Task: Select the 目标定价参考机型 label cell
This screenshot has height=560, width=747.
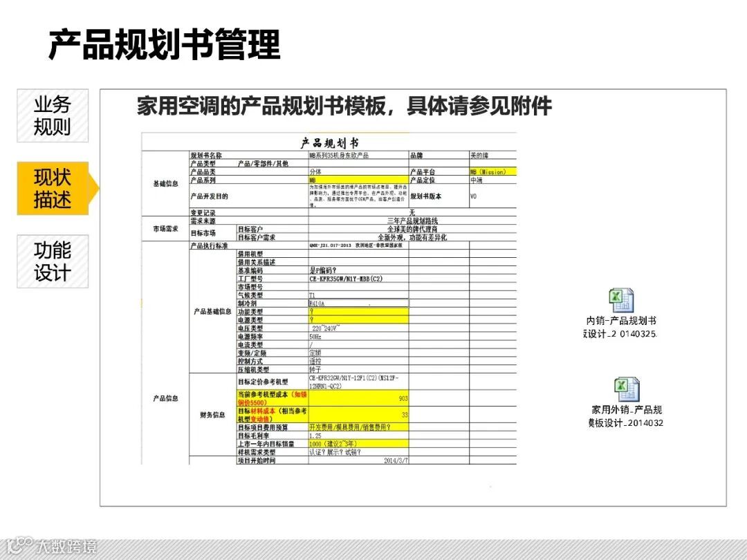Action: 273,382
